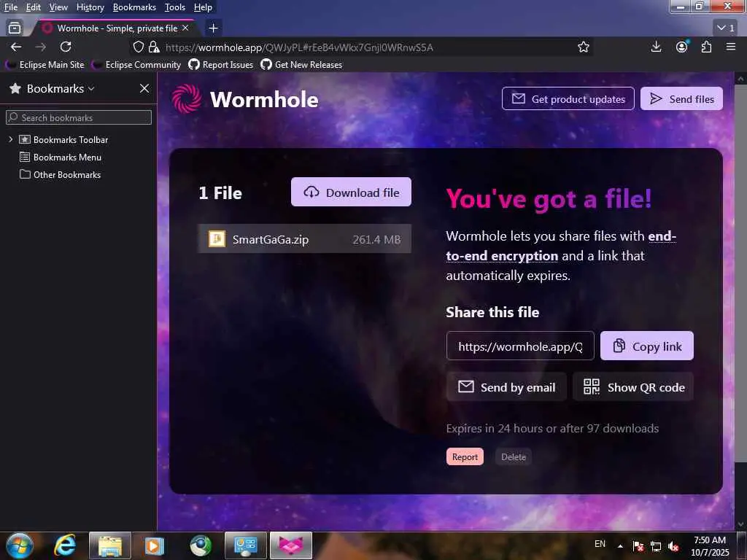Open the Bookmarks sidebar switcher dropdown
The width and height of the screenshot is (747, 560).
61,88
